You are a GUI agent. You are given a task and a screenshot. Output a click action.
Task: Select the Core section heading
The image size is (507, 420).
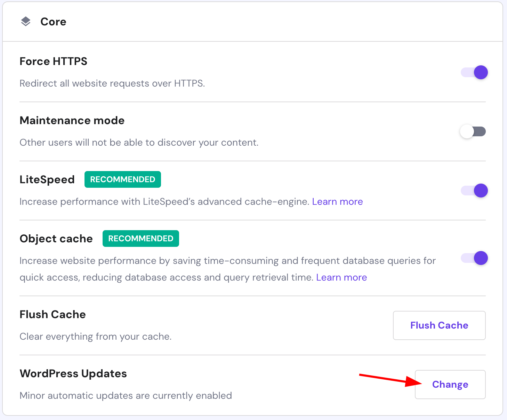(x=53, y=22)
